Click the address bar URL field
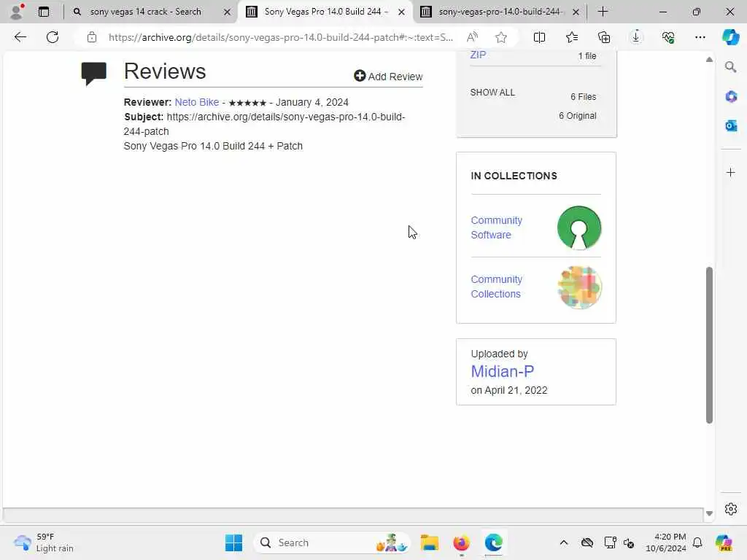The height and width of the screenshot is (560, 747). tap(280, 37)
